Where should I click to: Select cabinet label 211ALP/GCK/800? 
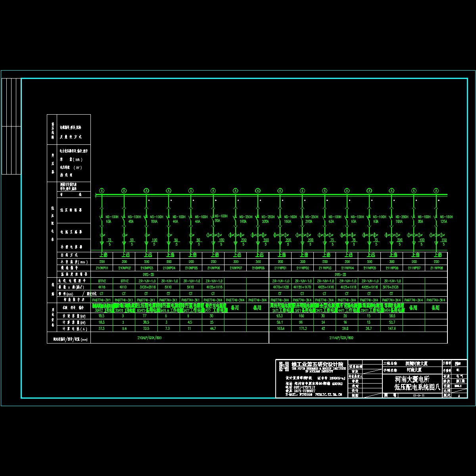tap(341, 338)
